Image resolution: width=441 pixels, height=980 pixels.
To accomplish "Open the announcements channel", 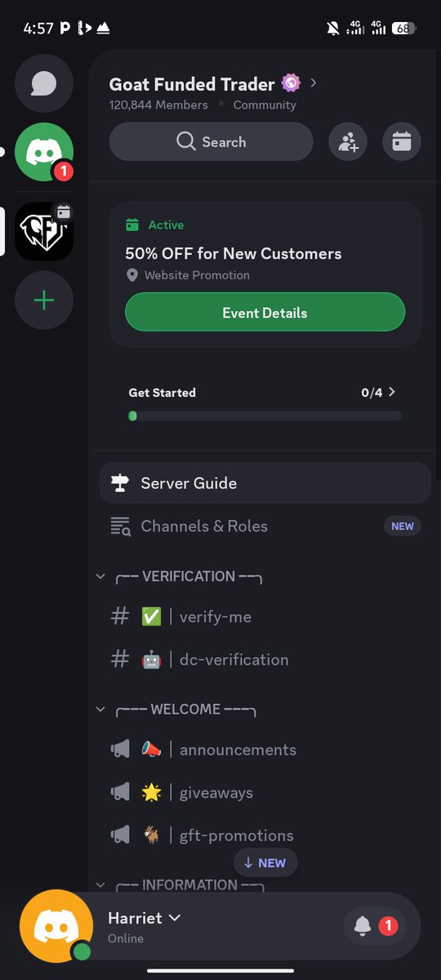I will [265, 750].
